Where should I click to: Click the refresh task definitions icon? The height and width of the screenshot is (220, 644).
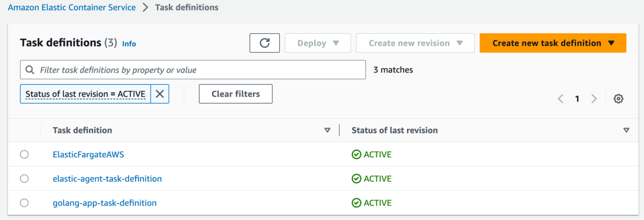(264, 43)
